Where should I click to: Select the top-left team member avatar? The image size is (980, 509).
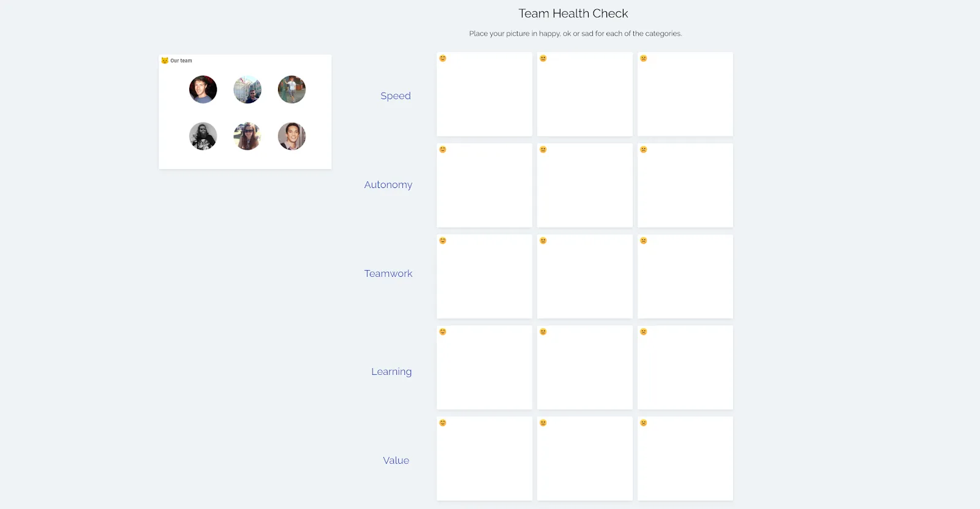point(203,89)
